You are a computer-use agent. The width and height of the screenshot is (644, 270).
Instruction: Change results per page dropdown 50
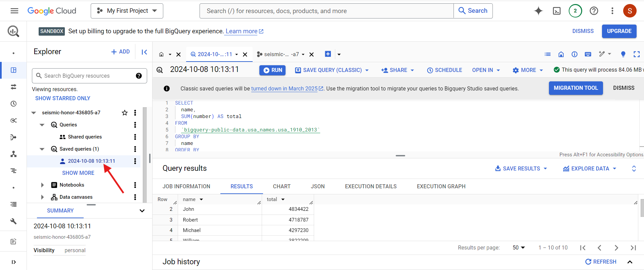click(519, 247)
